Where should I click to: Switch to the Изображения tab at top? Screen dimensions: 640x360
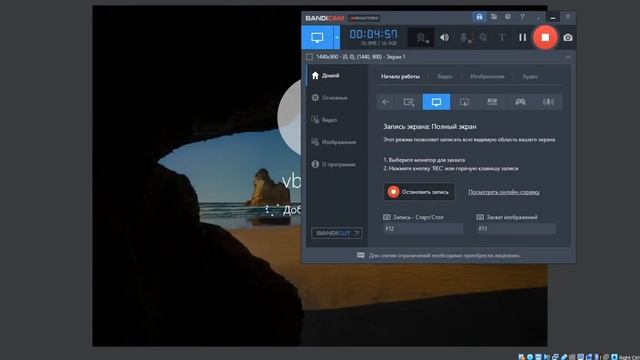[487, 76]
